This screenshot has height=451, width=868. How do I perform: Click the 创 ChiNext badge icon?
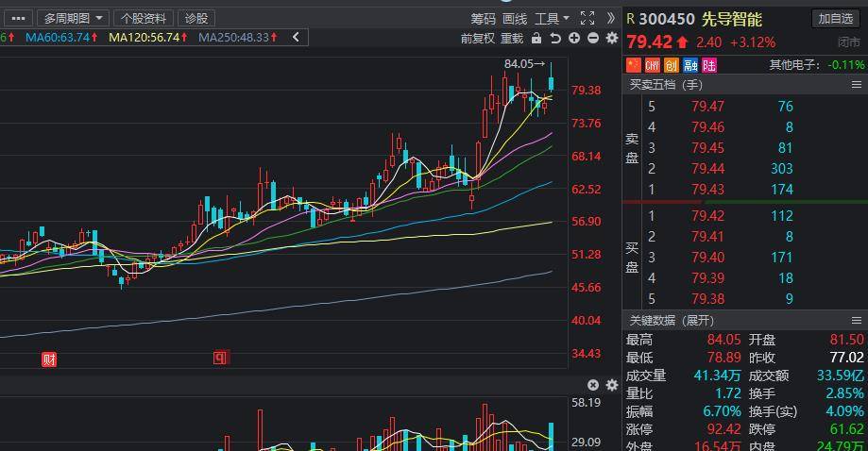point(672,65)
